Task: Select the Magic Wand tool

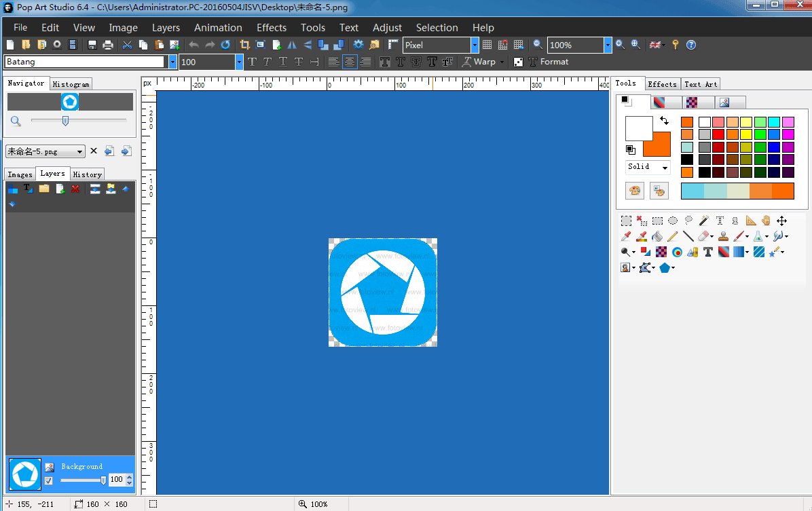Action: pos(703,221)
